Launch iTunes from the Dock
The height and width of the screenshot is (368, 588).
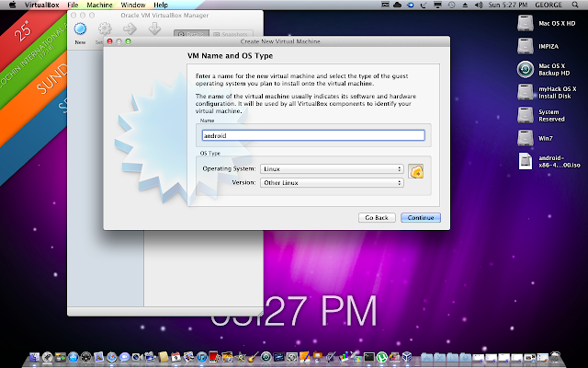click(202, 357)
